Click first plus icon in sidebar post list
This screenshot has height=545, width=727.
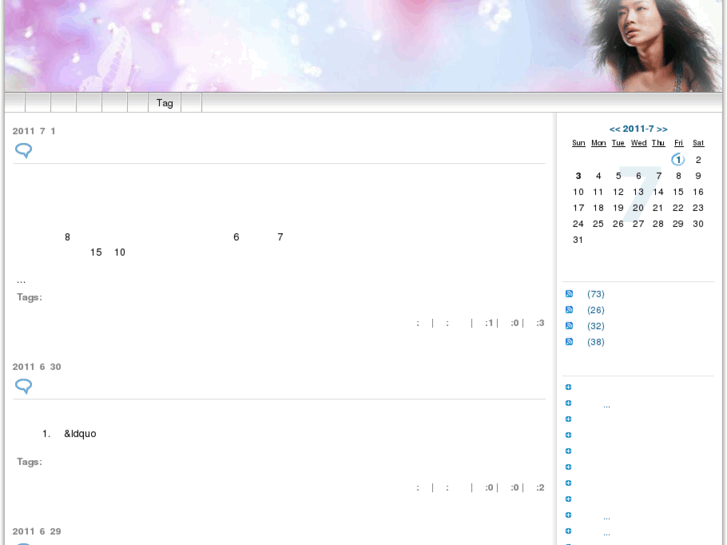point(568,387)
